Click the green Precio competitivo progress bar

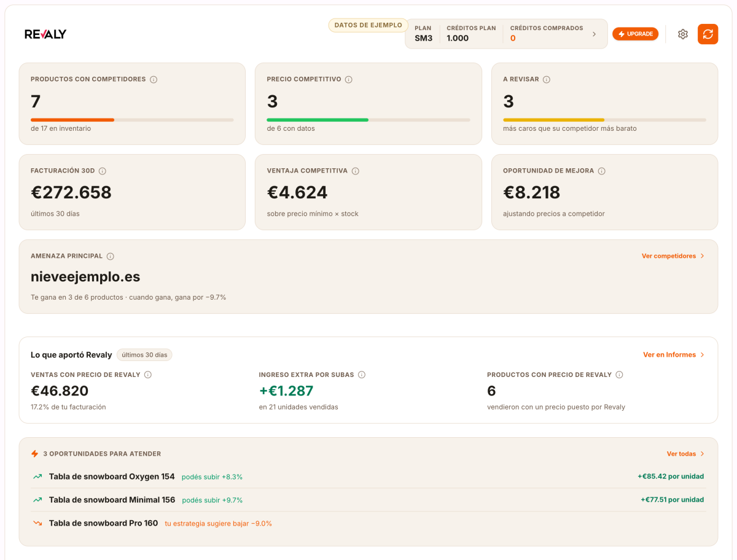(318, 120)
